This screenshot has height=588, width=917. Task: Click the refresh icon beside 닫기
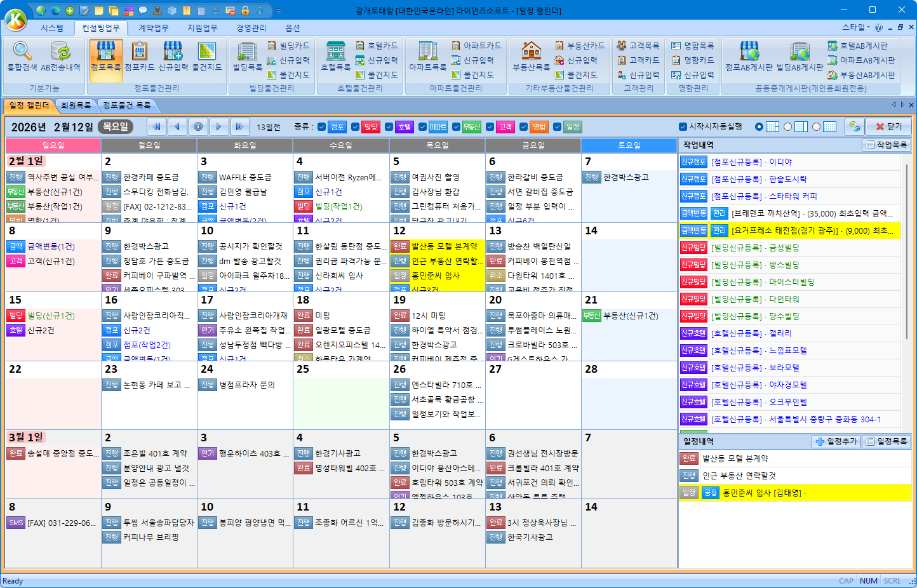click(855, 126)
